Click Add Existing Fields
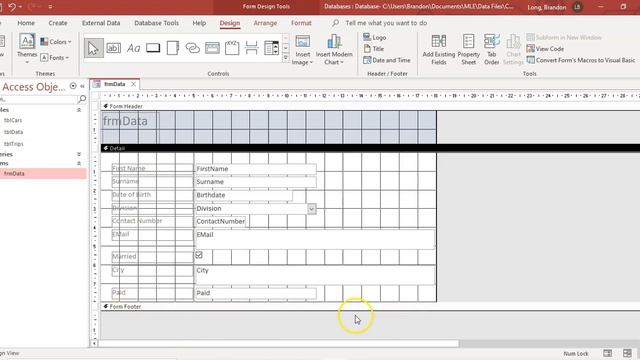The image size is (640, 360). [x=439, y=50]
